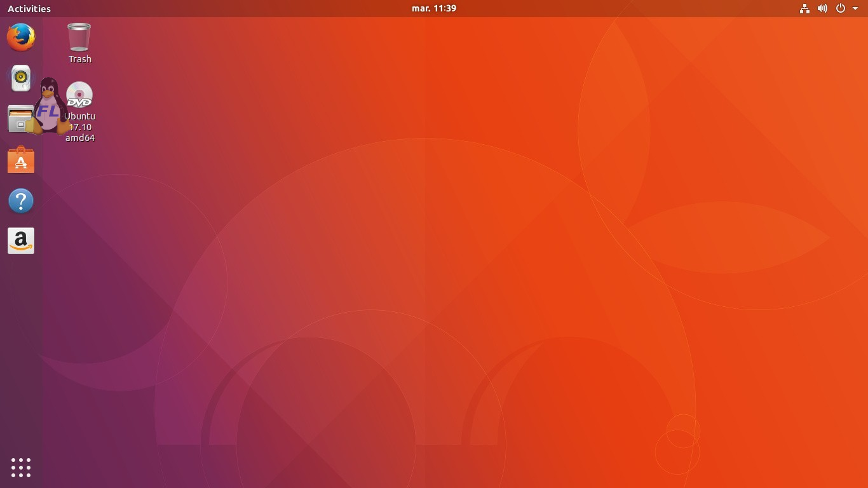Click the FL penguin desktop icon
The width and height of the screenshot is (868, 488).
click(x=50, y=105)
